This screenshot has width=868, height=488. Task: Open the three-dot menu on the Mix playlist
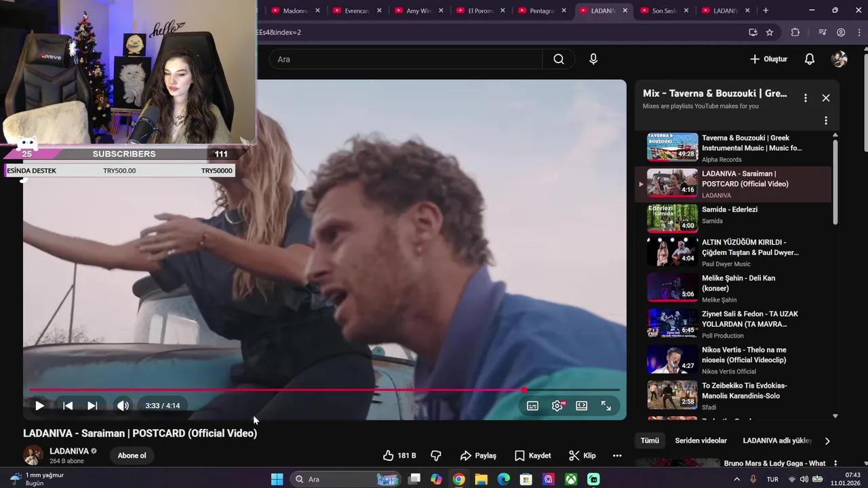point(805,98)
